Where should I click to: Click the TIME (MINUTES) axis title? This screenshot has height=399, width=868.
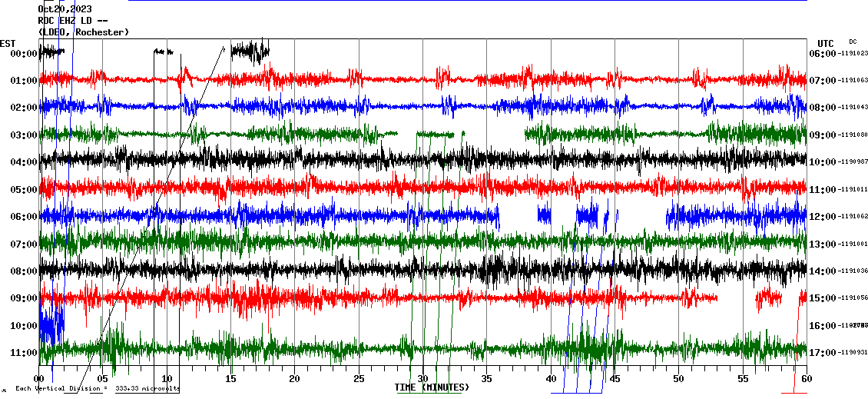click(x=432, y=387)
